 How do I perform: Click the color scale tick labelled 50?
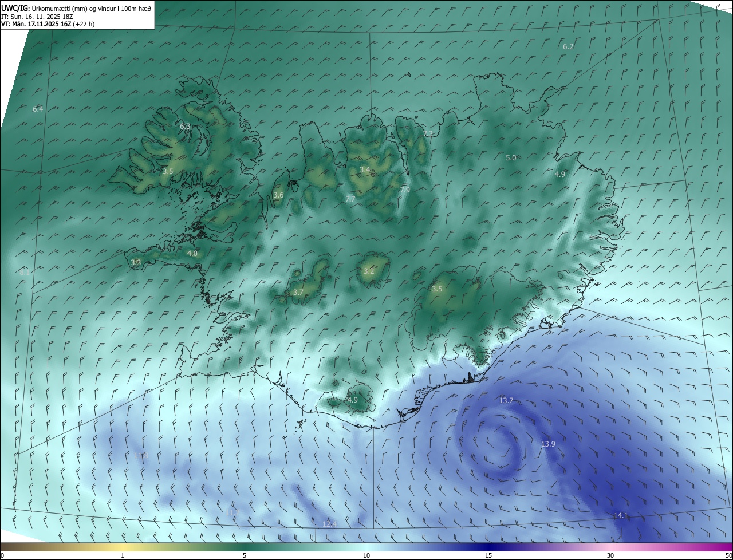point(728,556)
